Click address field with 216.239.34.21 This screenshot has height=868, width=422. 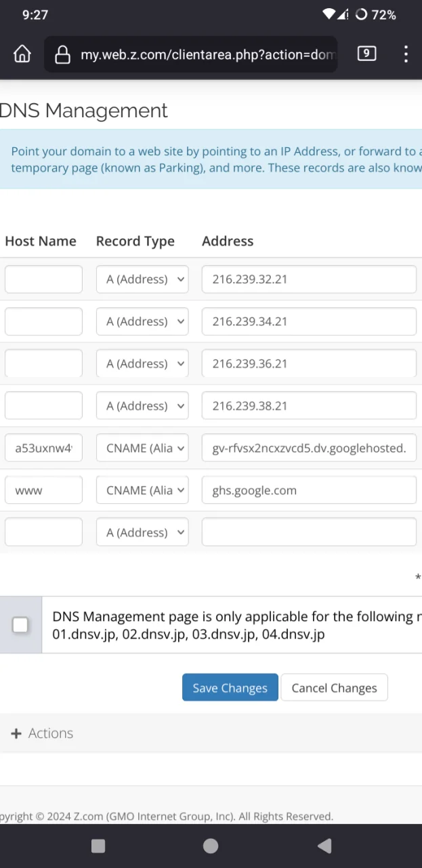pos(309,321)
